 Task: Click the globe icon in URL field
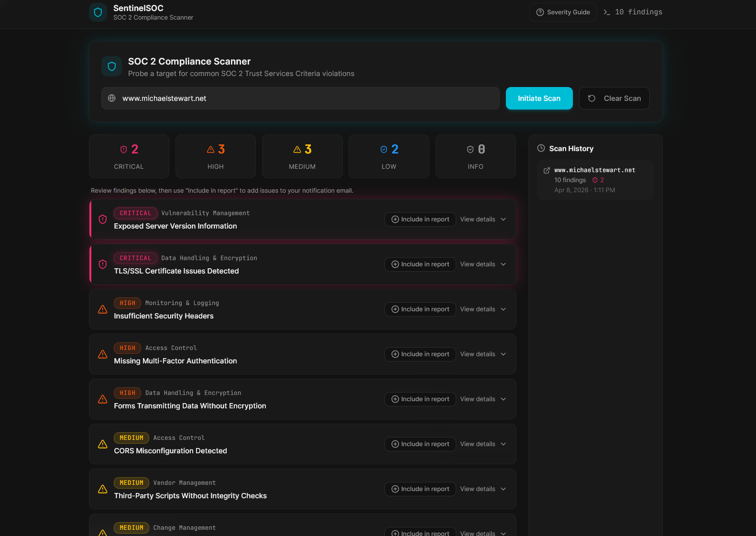[x=112, y=98]
